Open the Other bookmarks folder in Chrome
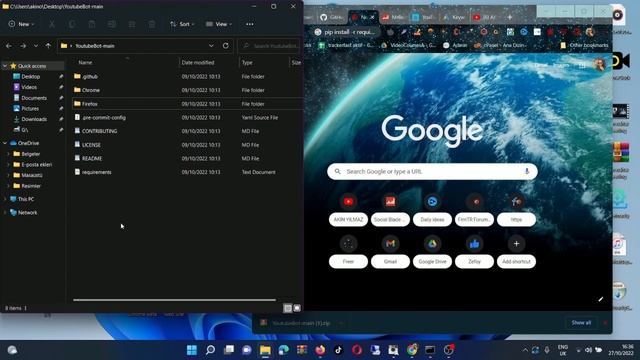This screenshot has width=640, height=360. (584, 45)
